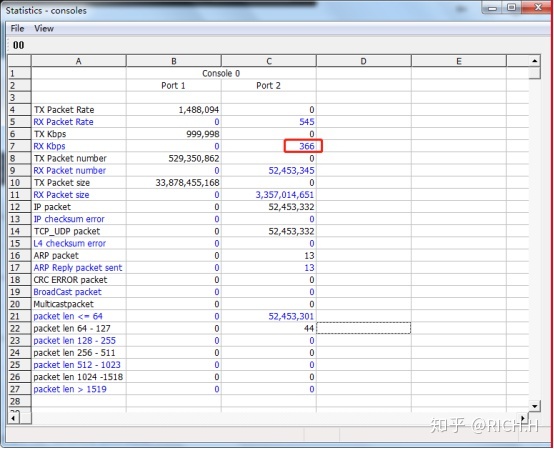Select the packet len <= 64 label
554x449 pixels.
click(x=68, y=316)
